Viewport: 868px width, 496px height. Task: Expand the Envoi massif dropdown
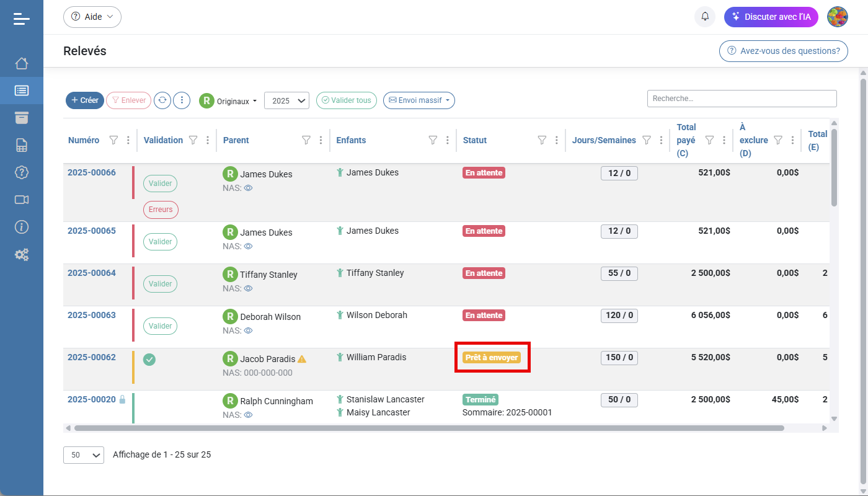click(419, 100)
